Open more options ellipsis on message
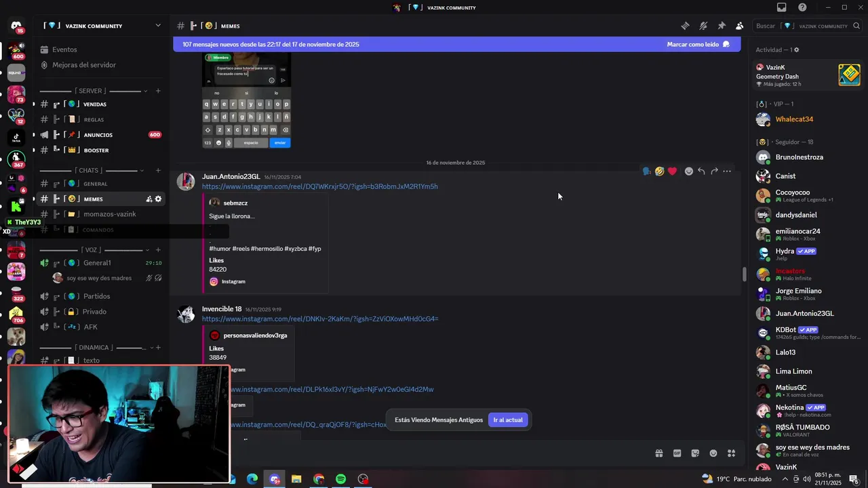 pyautogui.click(x=727, y=171)
